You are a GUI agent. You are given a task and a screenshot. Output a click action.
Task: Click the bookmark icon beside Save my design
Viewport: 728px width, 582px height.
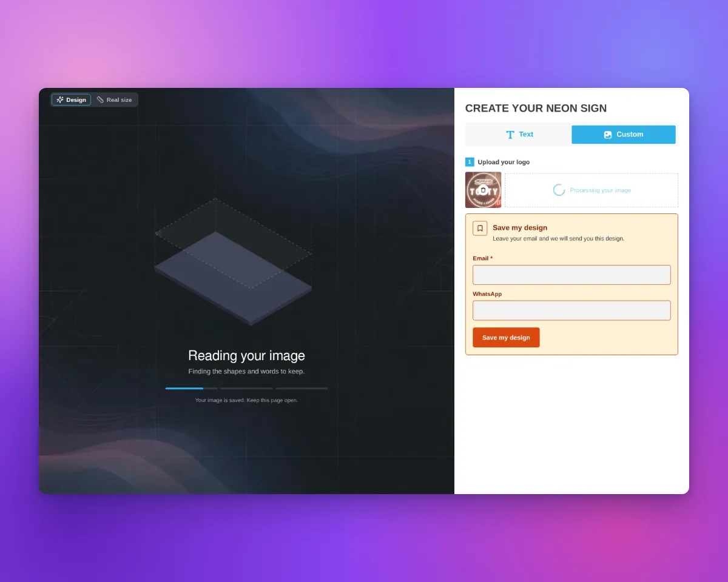click(x=480, y=229)
